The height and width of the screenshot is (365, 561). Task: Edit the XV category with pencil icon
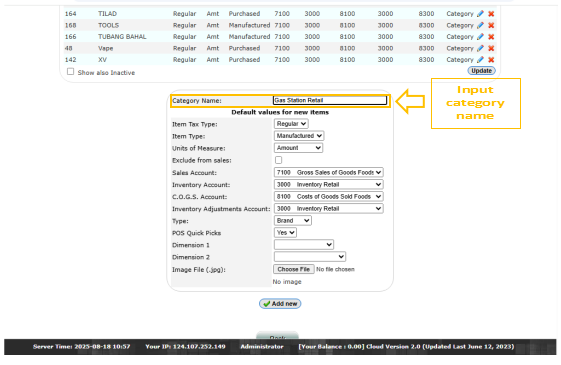[x=480, y=60]
